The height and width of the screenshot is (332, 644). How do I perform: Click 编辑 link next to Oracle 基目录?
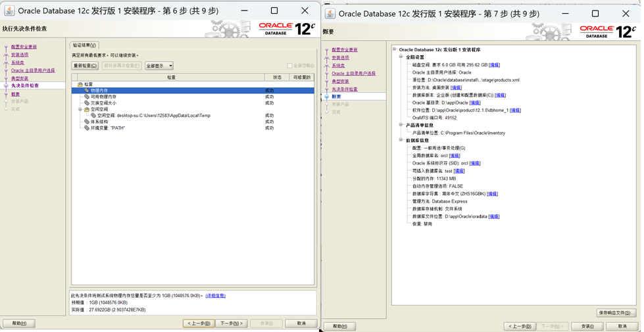(x=475, y=103)
